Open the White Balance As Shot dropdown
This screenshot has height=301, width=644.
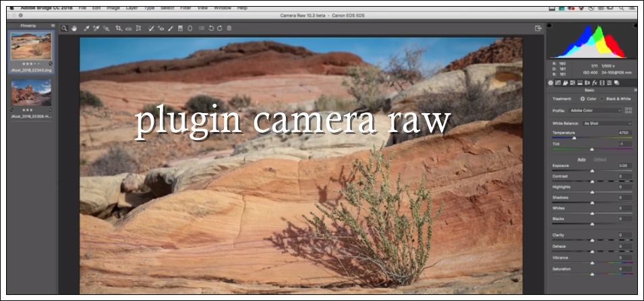(x=607, y=123)
